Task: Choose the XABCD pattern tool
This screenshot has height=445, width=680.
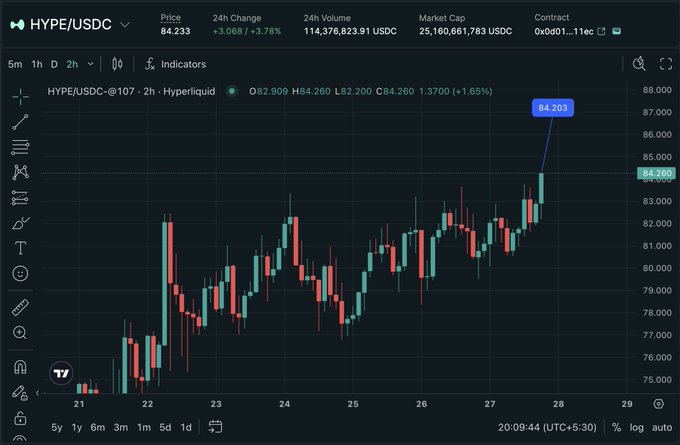Action: pos(20,172)
